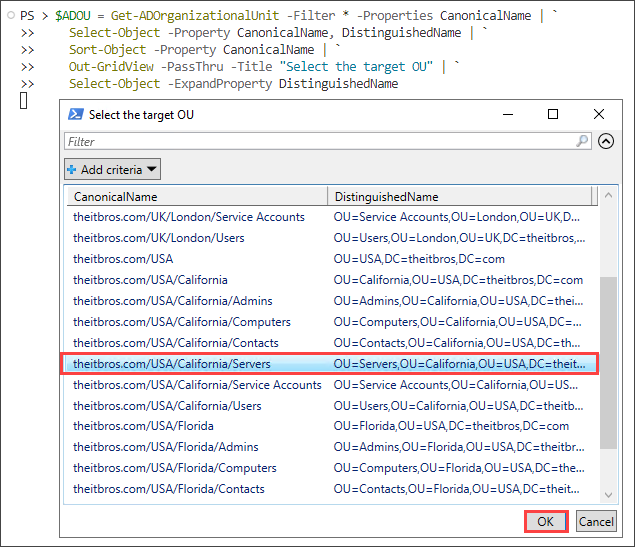Collapse the criteria panel with the round chevron button
This screenshot has width=635, height=547.
pyautogui.click(x=606, y=141)
